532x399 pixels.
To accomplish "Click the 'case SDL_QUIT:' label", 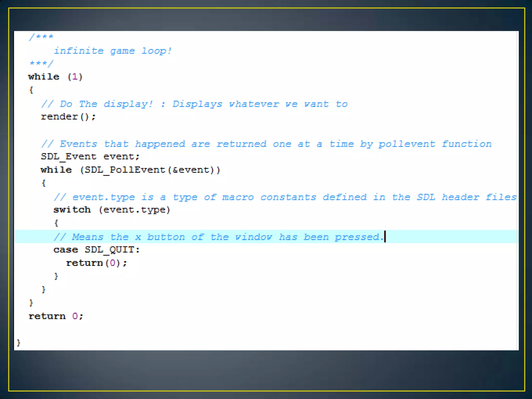I will pyautogui.click(x=96, y=250).
